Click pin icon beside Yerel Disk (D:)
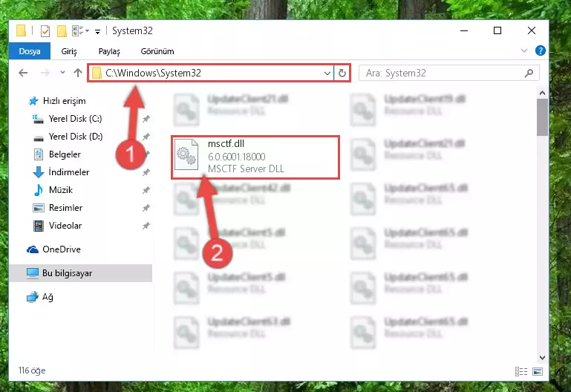Viewport: 571px width, 392px height. [x=146, y=137]
